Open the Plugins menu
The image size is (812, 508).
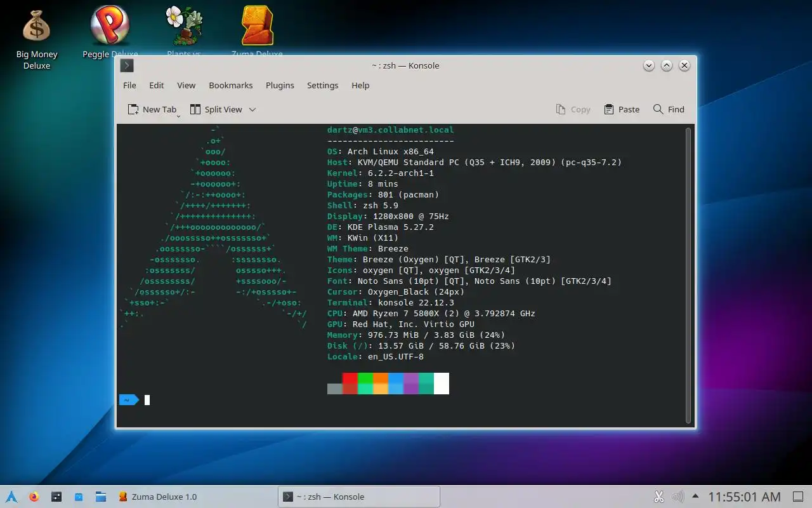[280, 85]
